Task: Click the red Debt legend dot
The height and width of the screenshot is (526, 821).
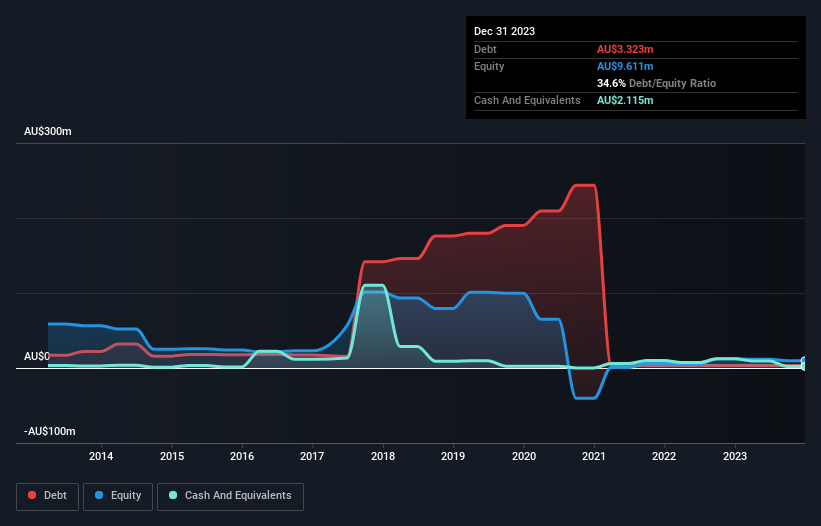Action: pyautogui.click(x=32, y=495)
